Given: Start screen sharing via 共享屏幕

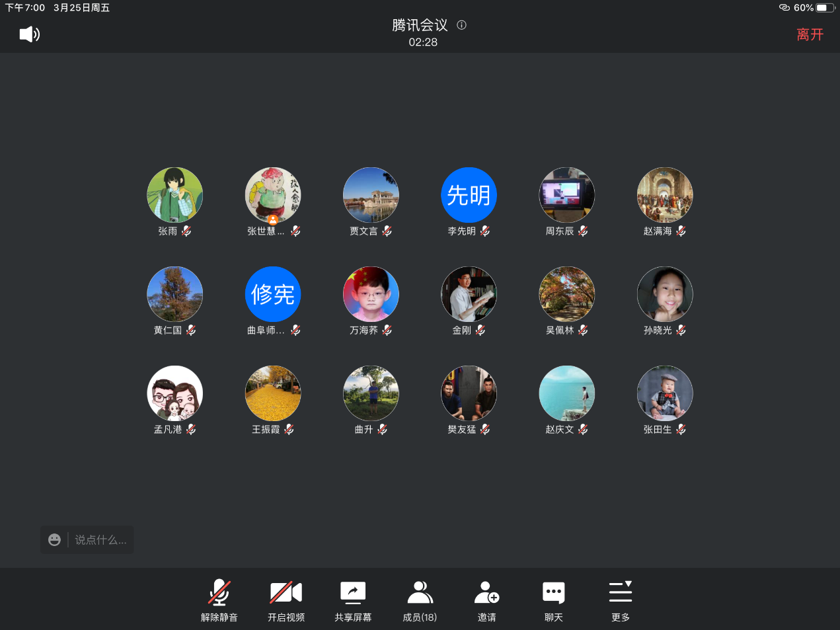Looking at the screenshot, I should coord(353,600).
